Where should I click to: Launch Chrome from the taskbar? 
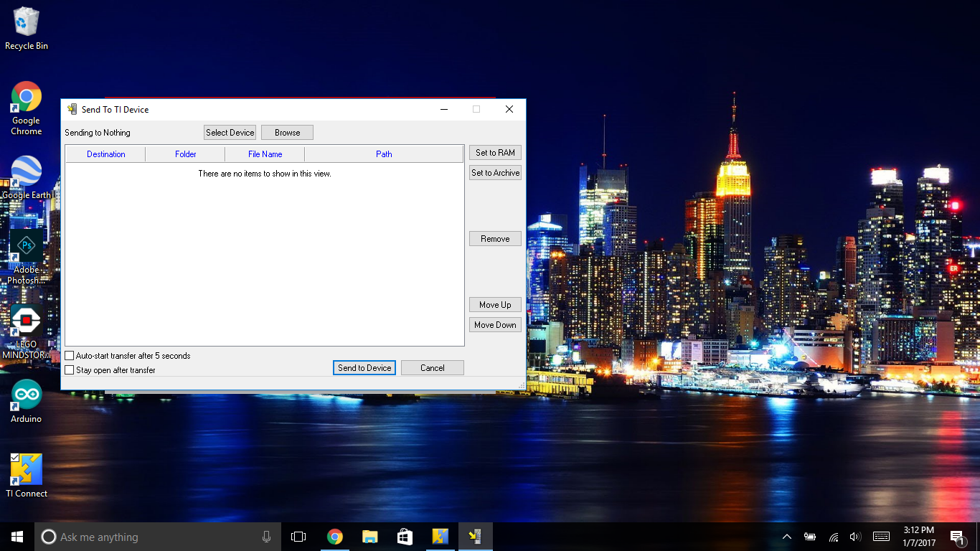(x=334, y=537)
